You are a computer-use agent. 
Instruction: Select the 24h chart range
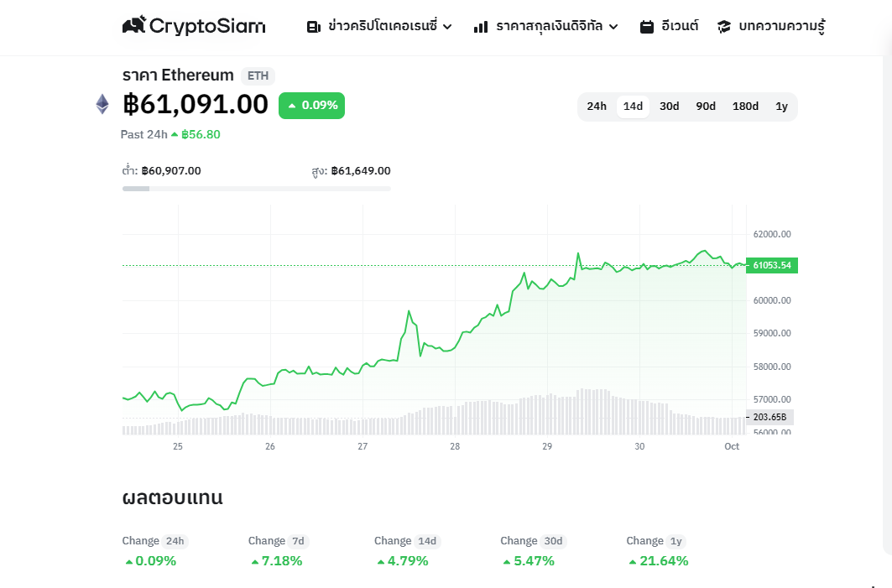[597, 107]
